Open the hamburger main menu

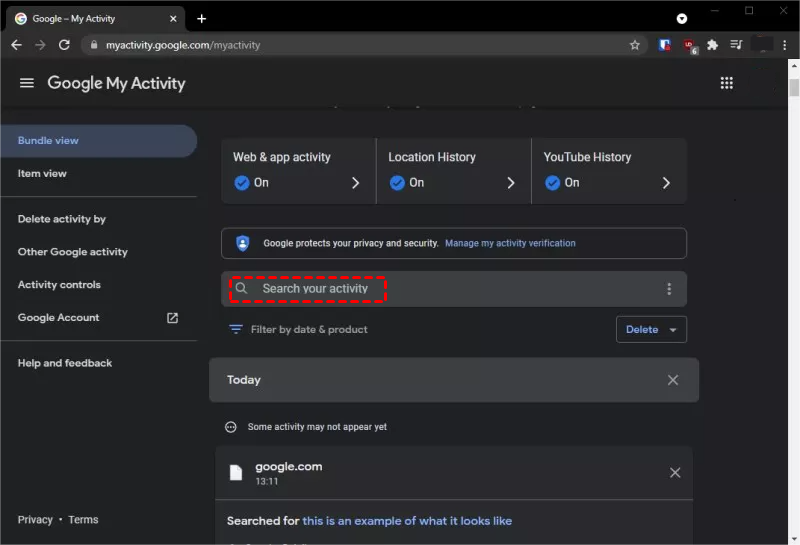[27, 84]
